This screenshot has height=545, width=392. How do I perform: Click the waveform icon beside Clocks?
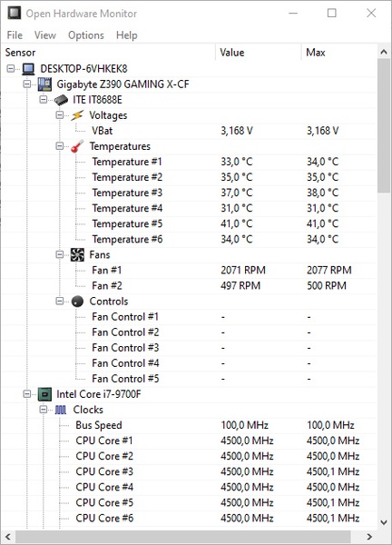[61, 410]
